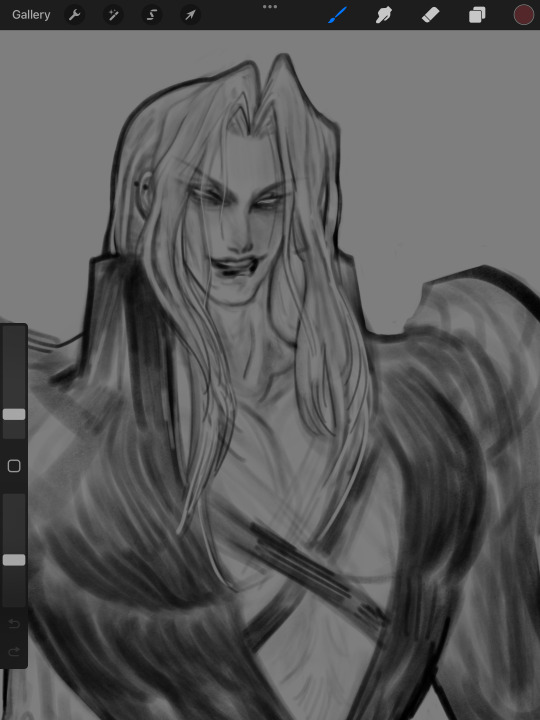Undo the last stroke
Screen dimensions: 540x720
14,624
